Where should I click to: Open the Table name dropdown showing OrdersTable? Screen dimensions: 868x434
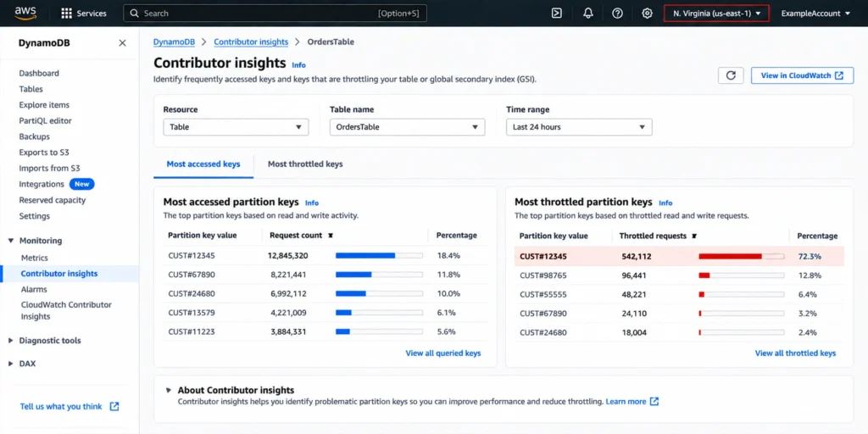(x=408, y=127)
